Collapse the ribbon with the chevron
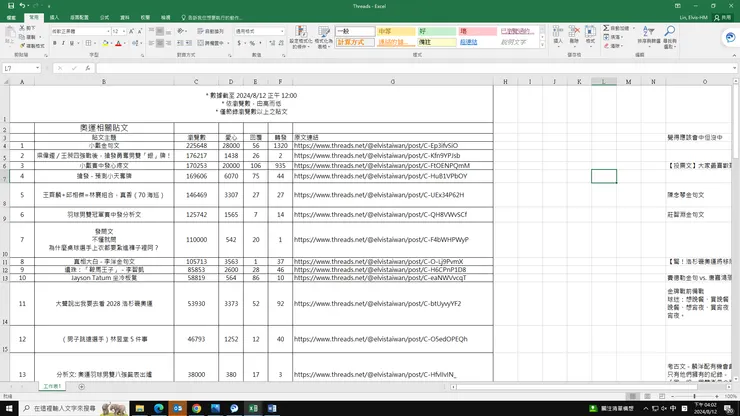The width and height of the screenshot is (740, 416). point(734,55)
